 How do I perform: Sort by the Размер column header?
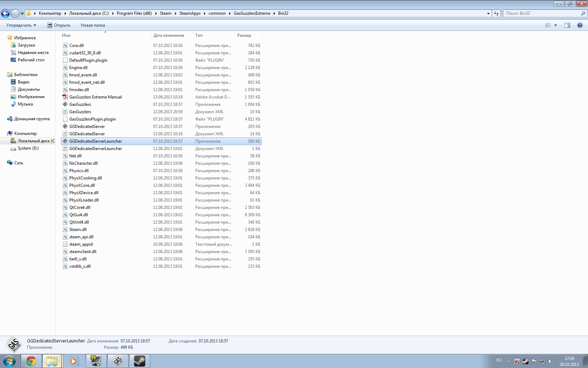pos(244,35)
